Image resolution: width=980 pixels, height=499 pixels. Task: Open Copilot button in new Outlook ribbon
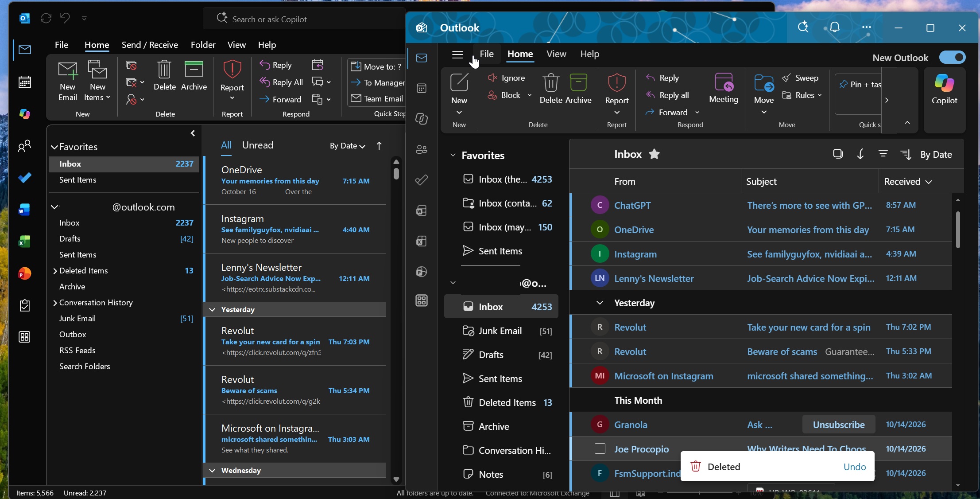945,89
